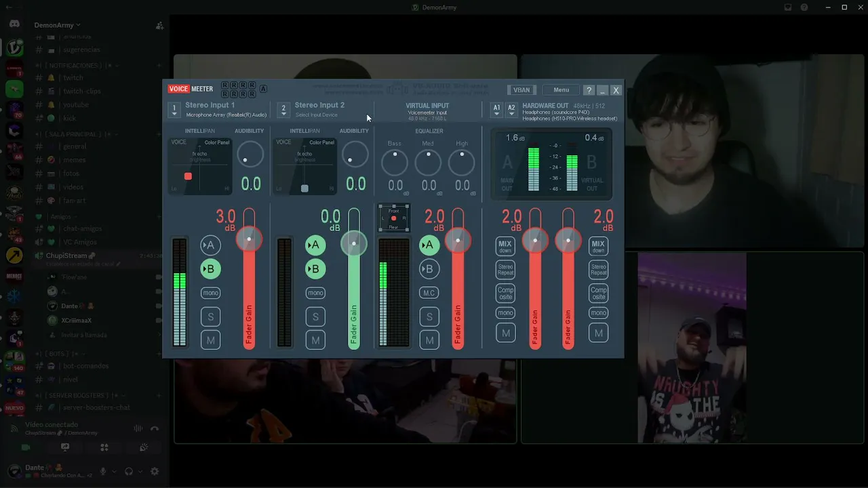The image size is (868, 488).
Task: Open the blue snowflake server icon
Action: coord(14,296)
